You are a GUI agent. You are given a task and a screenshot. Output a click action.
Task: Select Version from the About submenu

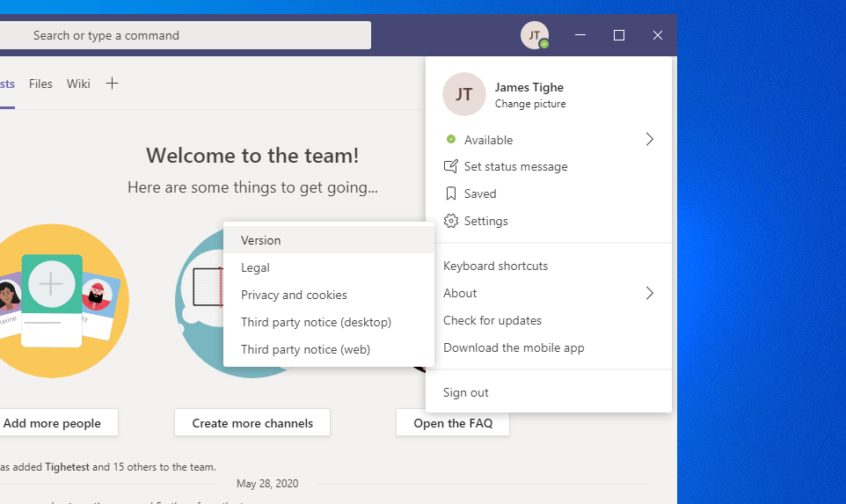pos(261,240)
